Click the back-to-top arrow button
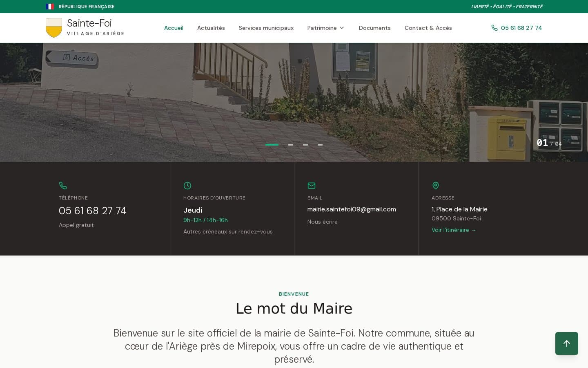The height and width of the screenshot is (368, 588). [x=567, y=343]
